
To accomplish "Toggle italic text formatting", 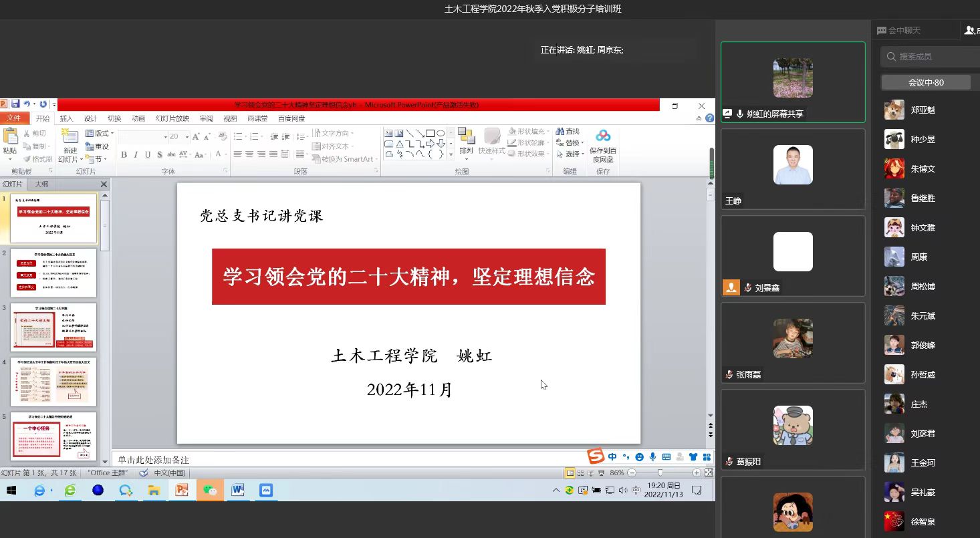I will (136, 154).
